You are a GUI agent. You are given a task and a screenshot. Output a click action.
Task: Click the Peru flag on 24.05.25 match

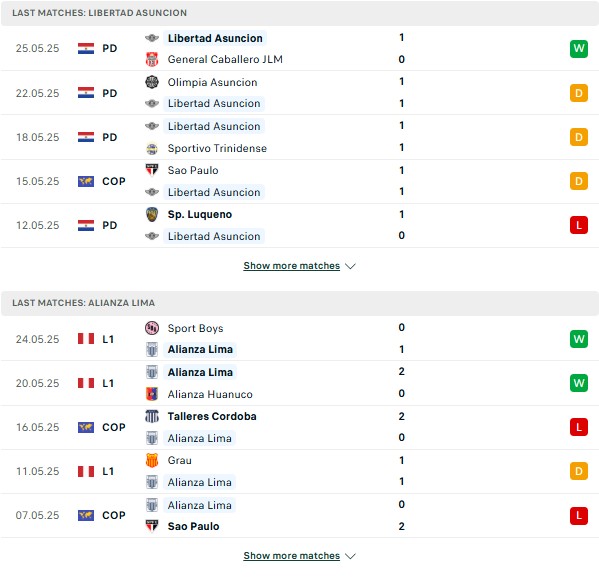(86, 339)
